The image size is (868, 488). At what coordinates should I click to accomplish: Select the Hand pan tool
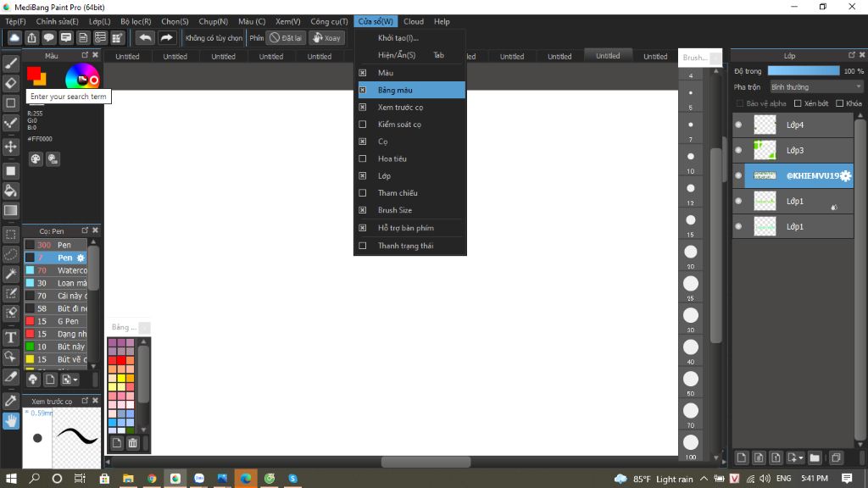pos(10,421)
